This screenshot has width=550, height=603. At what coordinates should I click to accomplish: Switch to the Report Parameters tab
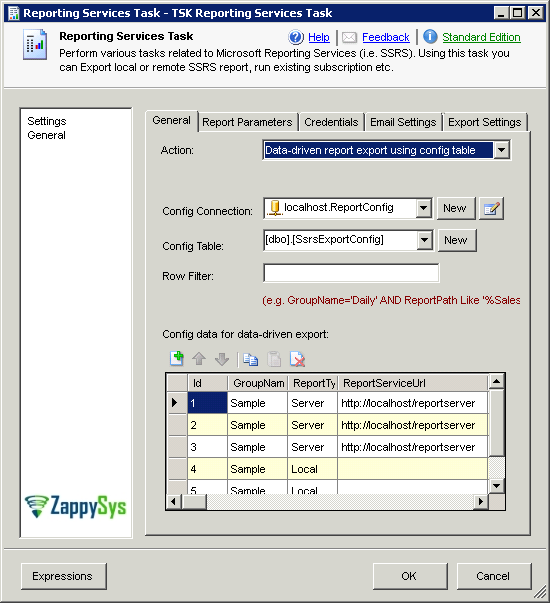click(247, 122)
